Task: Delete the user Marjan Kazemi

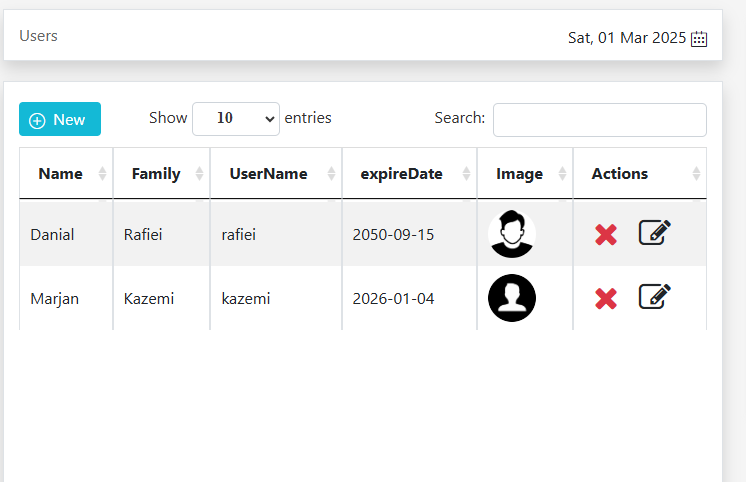Action: tap(605, 298)
